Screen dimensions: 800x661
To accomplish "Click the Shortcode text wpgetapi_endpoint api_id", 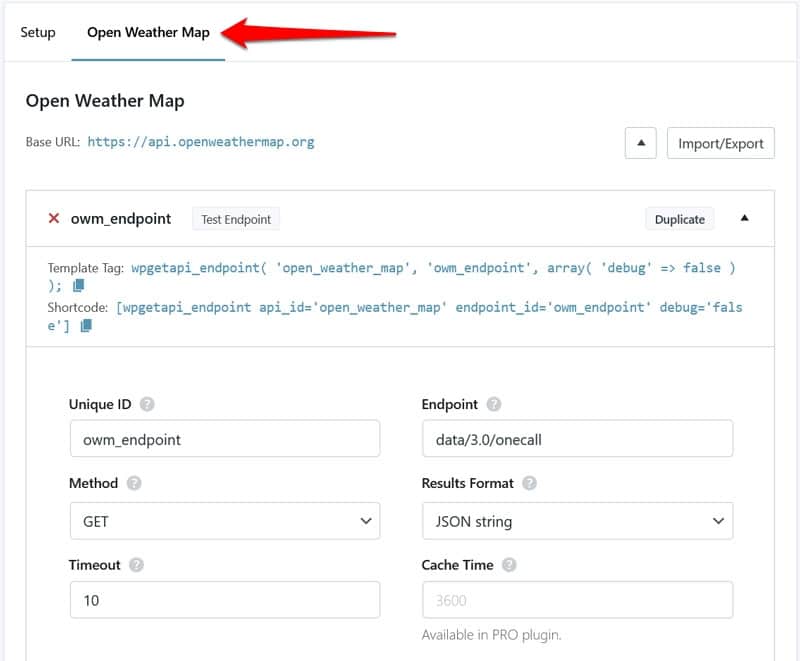I will pos(395,316).
